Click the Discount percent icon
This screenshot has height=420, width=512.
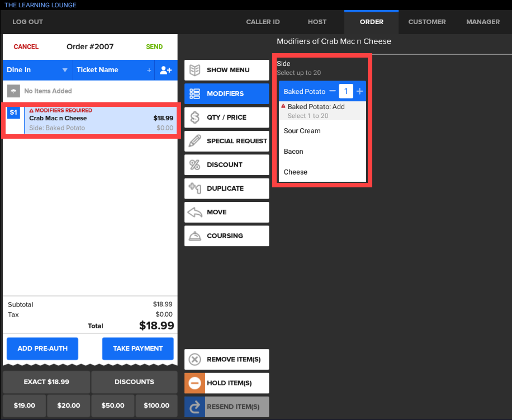point(195,164)
